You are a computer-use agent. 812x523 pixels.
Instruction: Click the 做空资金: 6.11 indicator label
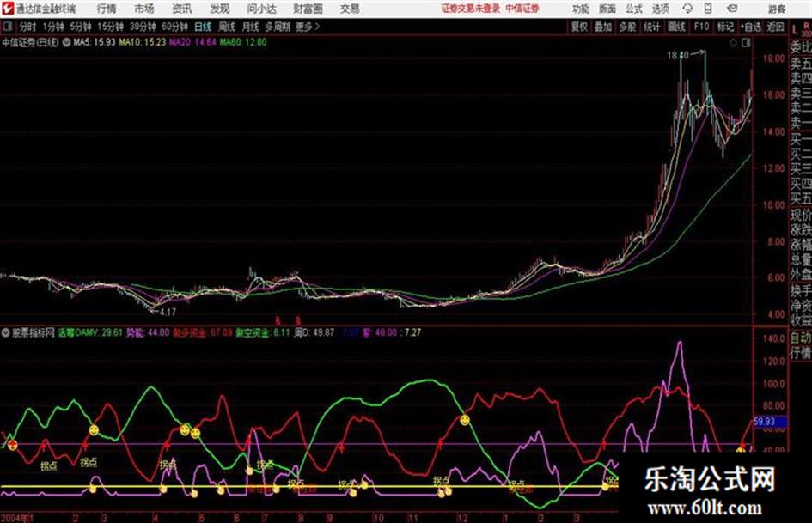(263, 332)
